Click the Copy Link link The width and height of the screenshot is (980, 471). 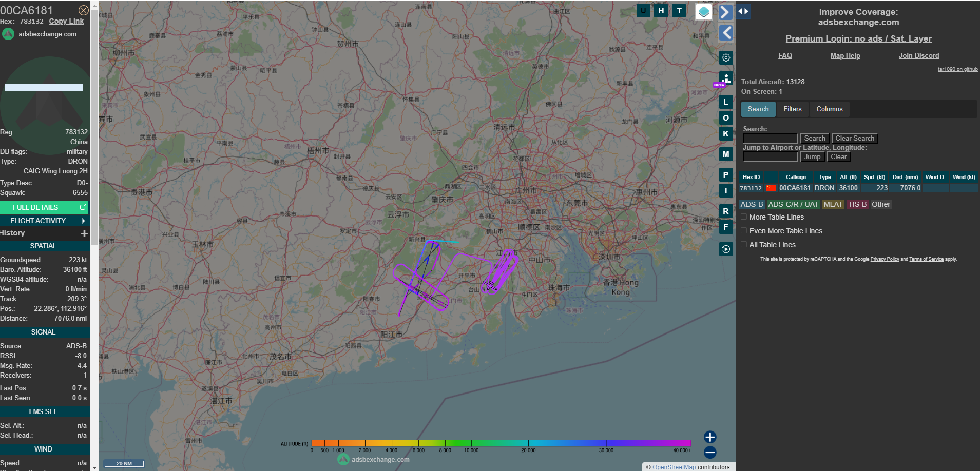tap(66, 21)
